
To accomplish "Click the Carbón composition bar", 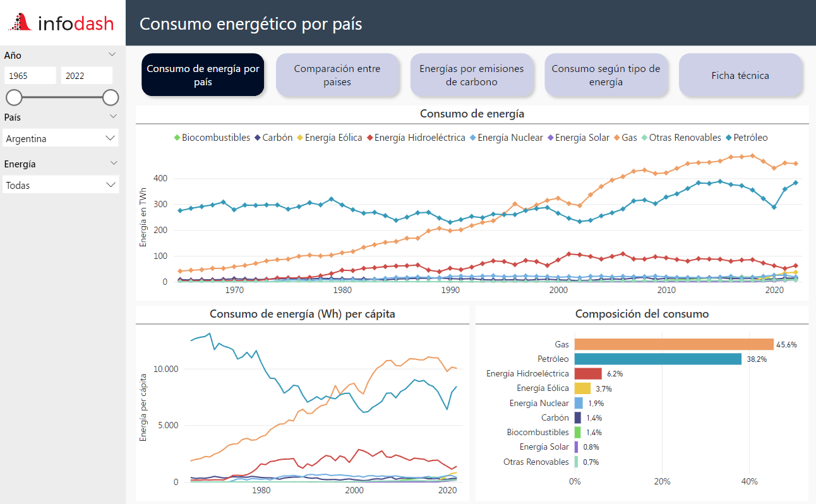I will (x=578, y=417).
